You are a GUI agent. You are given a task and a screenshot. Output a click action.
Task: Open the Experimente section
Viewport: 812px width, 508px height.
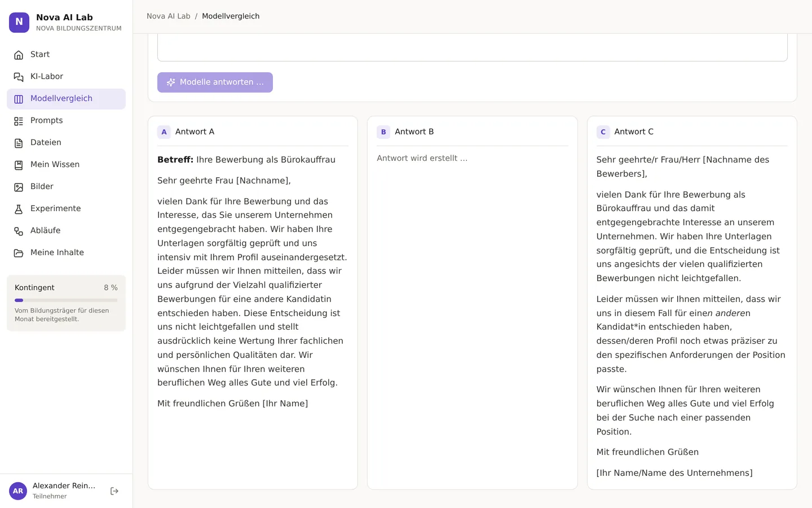[66, 209]
